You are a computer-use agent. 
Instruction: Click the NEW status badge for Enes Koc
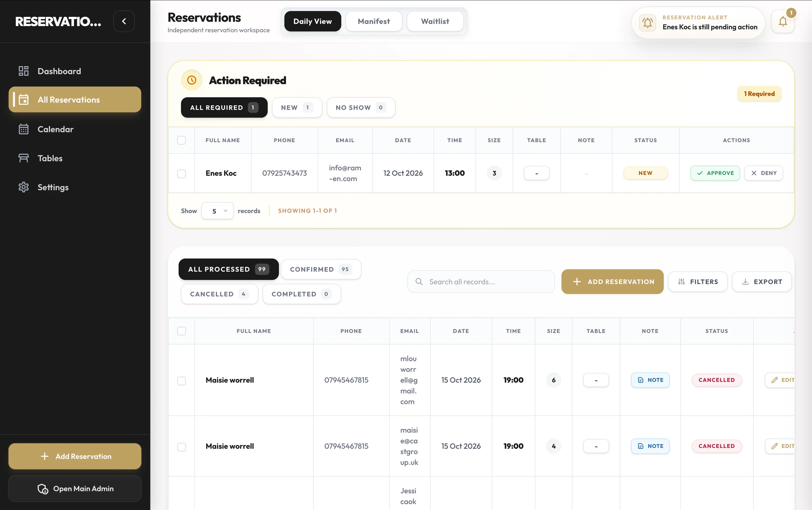[645, 173]
